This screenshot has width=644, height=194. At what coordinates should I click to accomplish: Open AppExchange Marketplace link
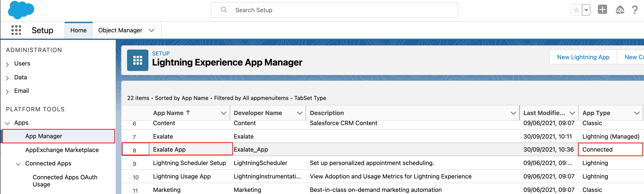(x=62, y=150)
